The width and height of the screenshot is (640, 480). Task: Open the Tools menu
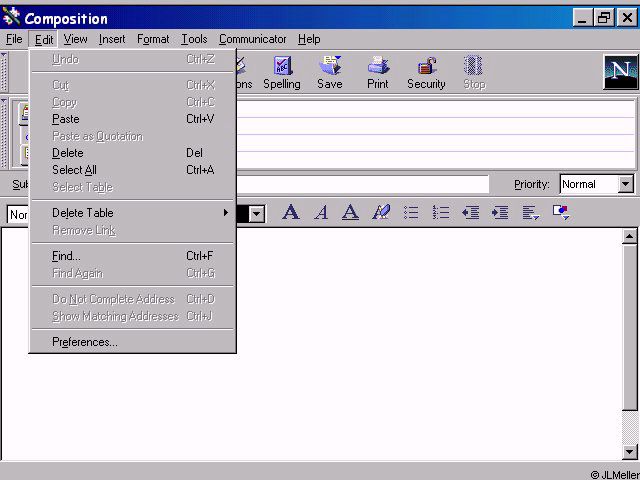(x=194, y=39)
